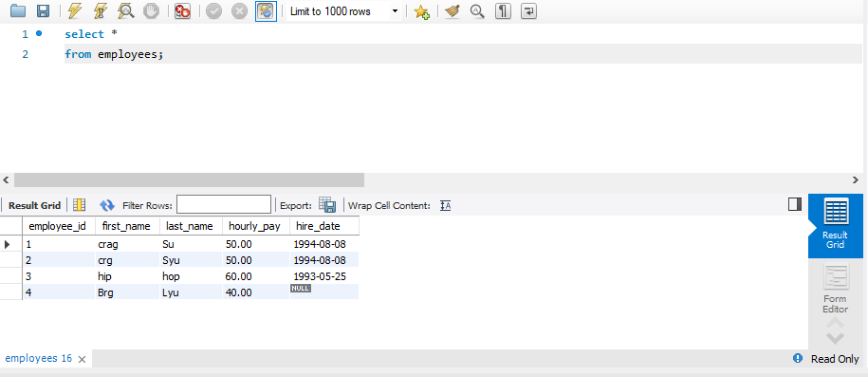
Task: Select cell with last name Syu
Action: tap(191, 260)
